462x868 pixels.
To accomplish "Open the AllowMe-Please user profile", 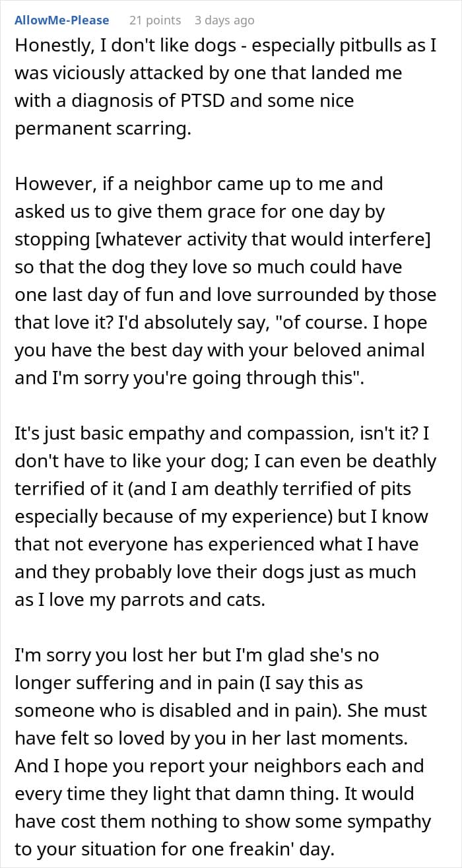I will click(x=62, y=20).
